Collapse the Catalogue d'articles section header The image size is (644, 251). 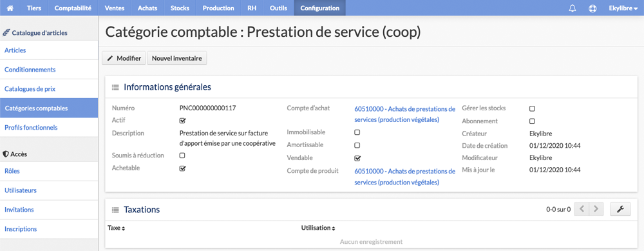pos(35,32)
